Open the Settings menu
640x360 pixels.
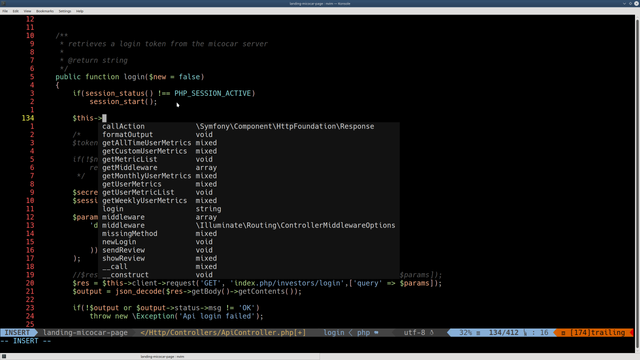tap(64, 11)
